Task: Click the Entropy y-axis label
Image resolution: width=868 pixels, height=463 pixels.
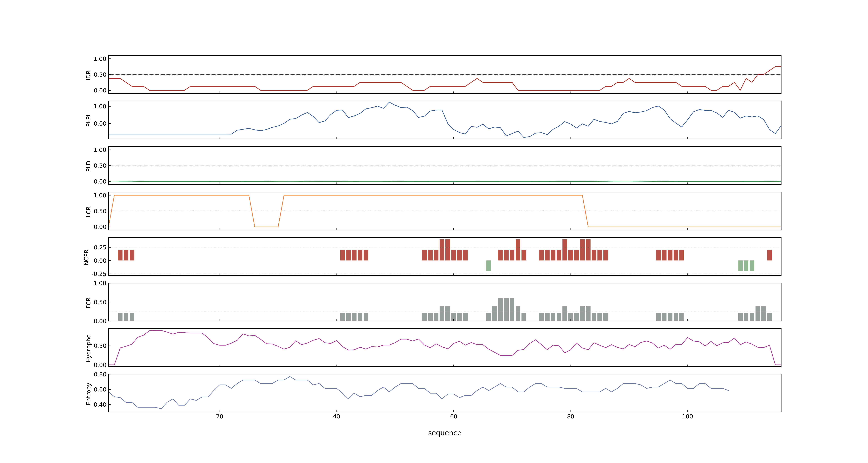Action: pos(88,394)
